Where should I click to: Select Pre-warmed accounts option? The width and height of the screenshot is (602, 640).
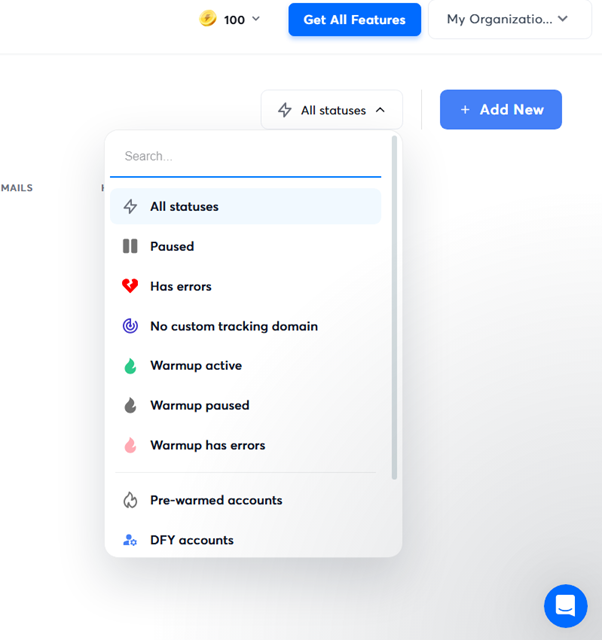(245, 500)
